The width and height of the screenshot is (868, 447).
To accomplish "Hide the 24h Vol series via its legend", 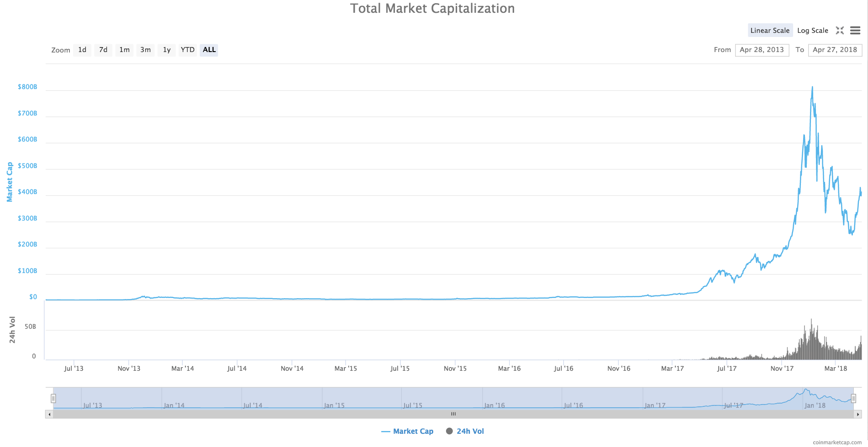I will click(464, 431).
